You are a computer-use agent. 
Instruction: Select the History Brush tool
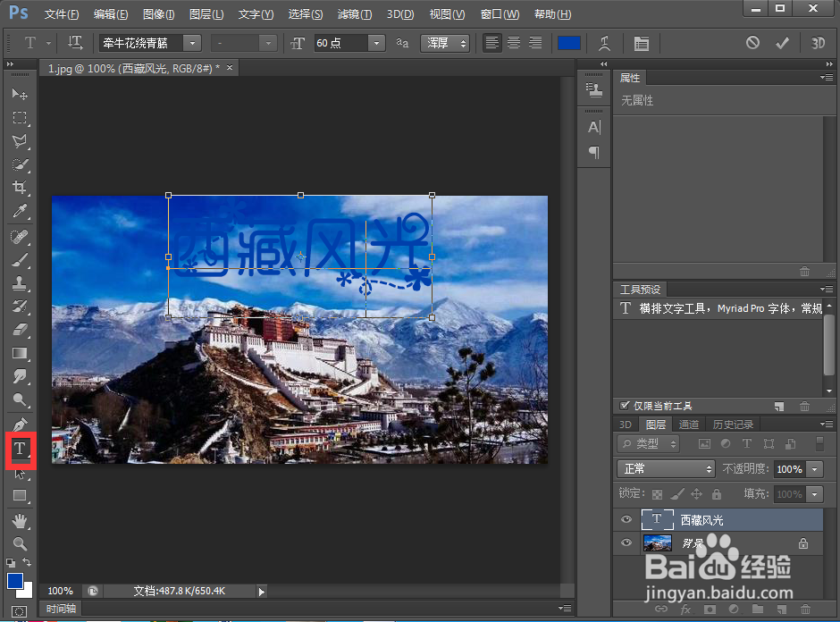coord(20,307)
